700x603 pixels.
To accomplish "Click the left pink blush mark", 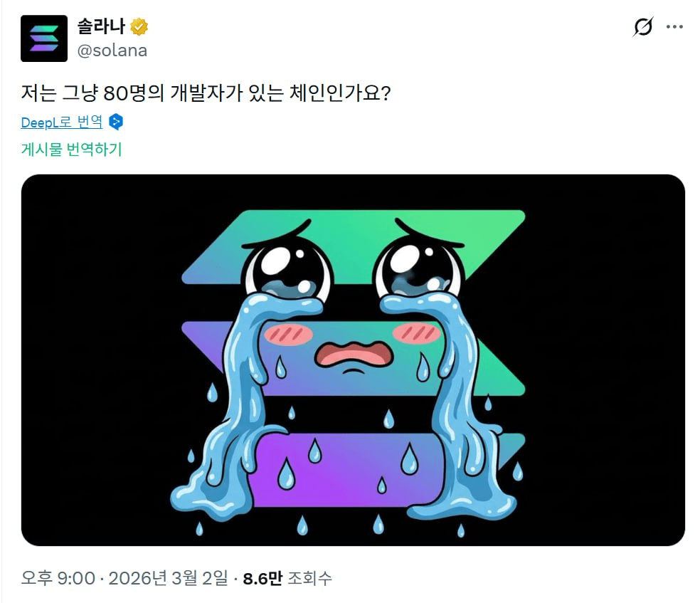I will pyautogui.click(x=288, y=335).
